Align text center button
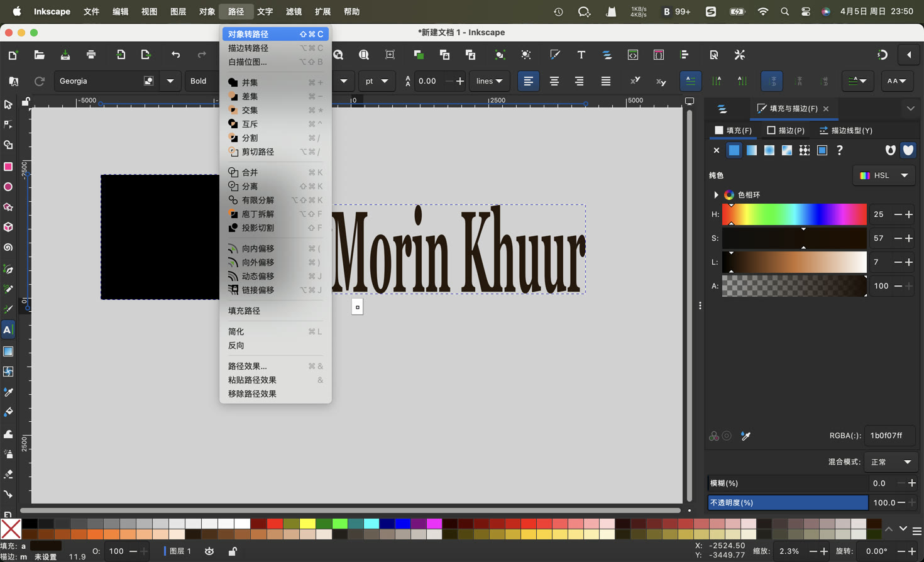The image size is (924, 562). pyautogui.click(x=554, y=81)
